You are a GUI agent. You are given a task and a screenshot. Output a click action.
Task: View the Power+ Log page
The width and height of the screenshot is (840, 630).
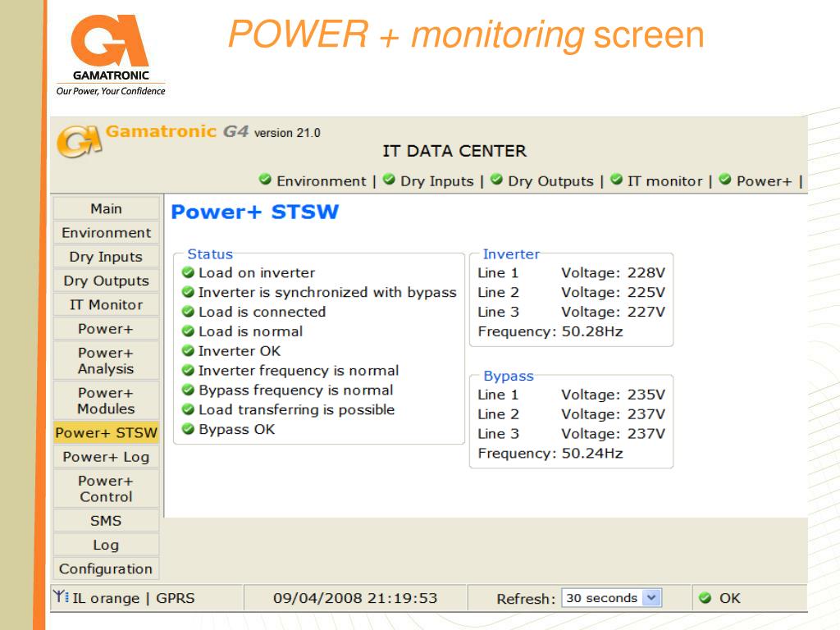point(106,457)
